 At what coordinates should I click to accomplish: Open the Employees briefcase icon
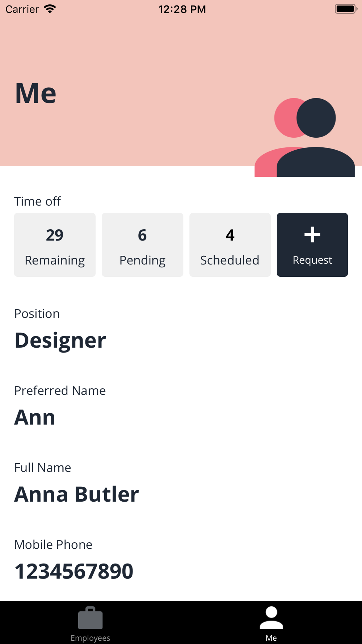(90, 618)
